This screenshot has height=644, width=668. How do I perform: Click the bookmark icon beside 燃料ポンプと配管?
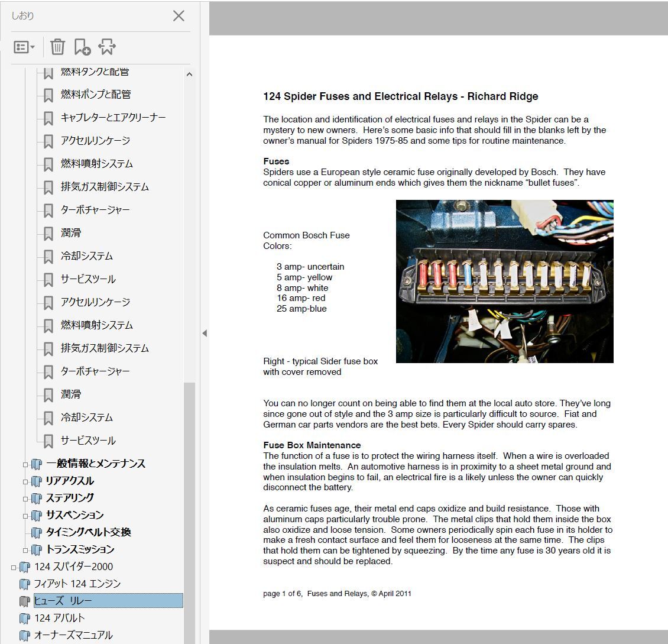[48, 95]
